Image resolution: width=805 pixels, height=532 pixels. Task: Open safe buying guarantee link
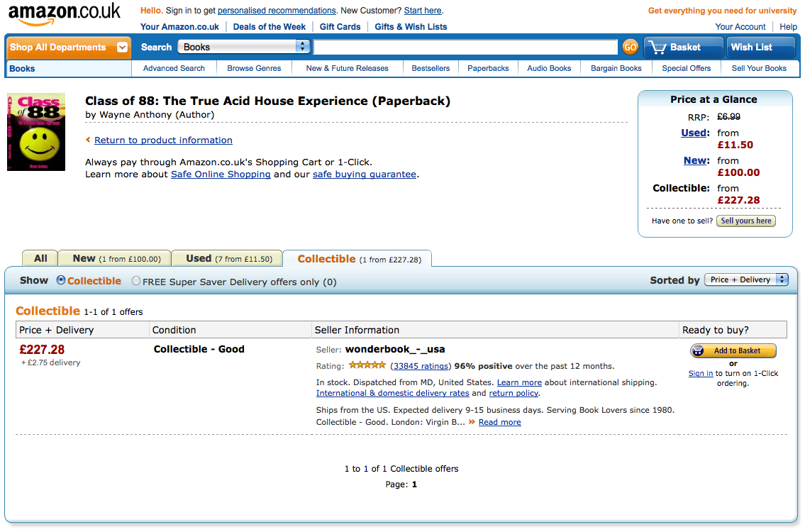(365, 174)
